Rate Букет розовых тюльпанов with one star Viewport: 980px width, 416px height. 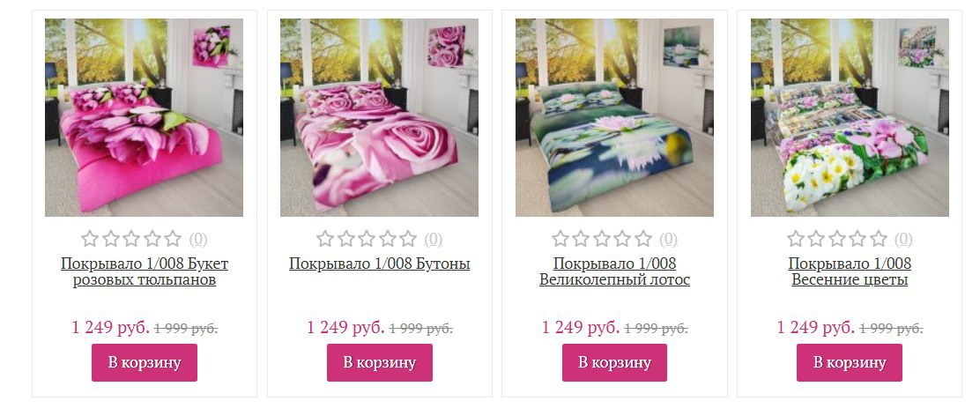(x=90, y=238)
